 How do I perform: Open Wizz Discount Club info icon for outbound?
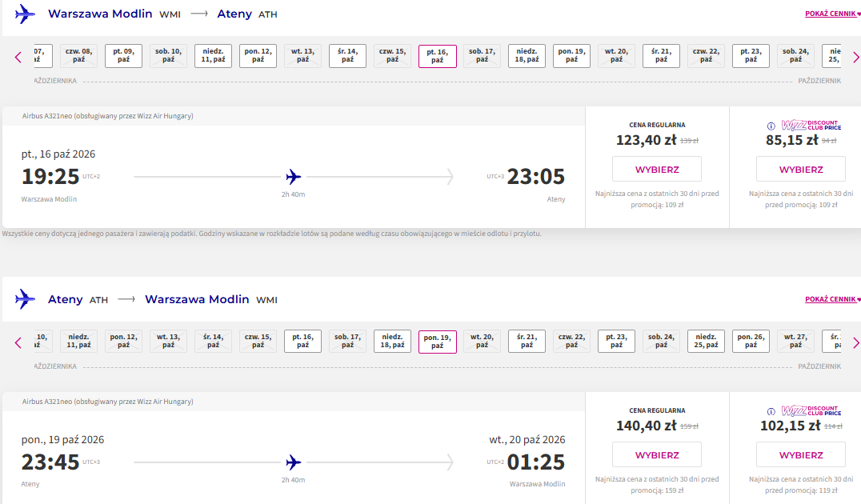[771, 126]
